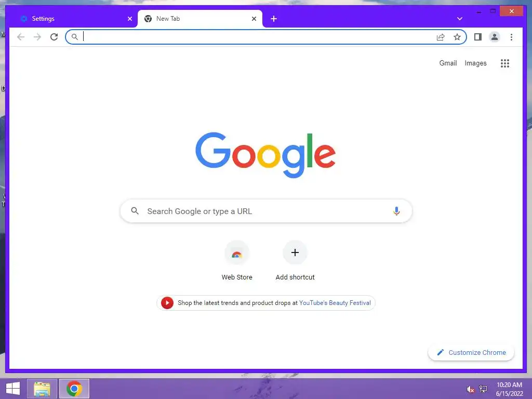The image size is (532, 399).
Task: Close the Settings tab
Action: pos(129,19)
